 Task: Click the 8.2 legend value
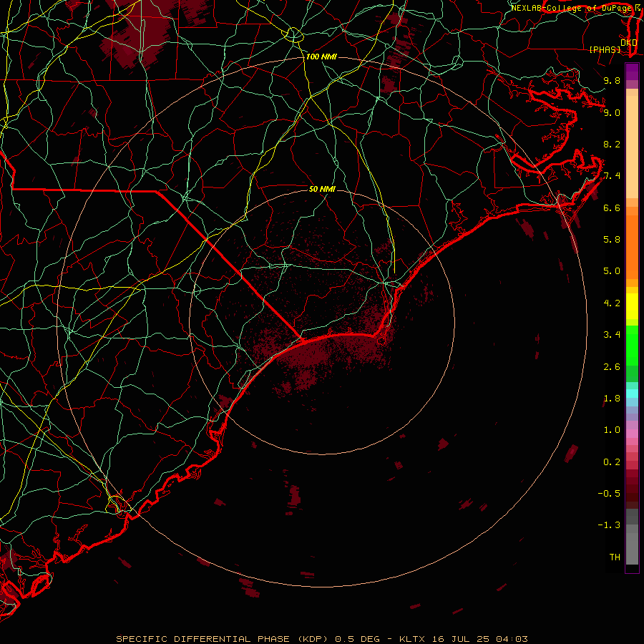[612, 144]
